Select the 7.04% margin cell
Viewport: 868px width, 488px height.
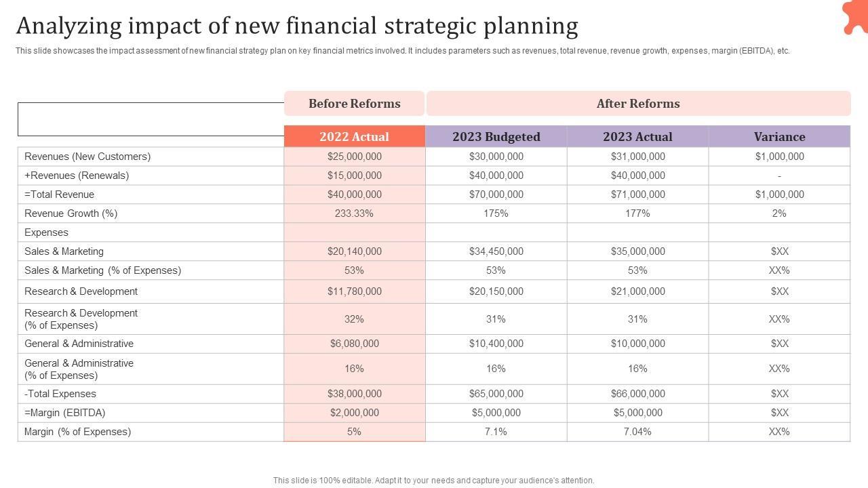(x=637, y=432)
